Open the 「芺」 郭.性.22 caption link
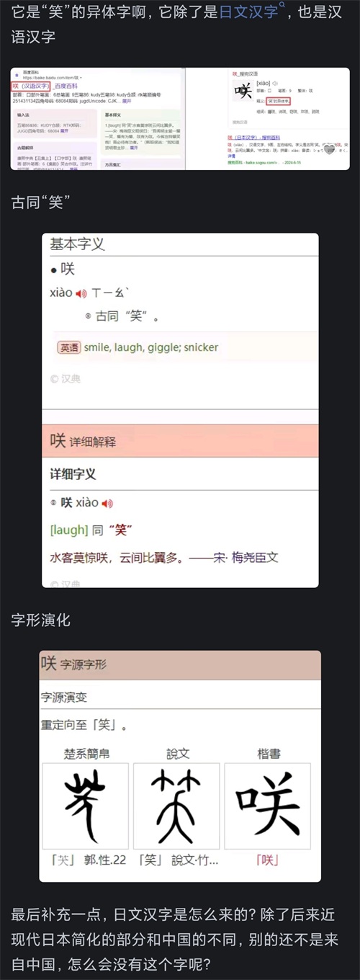This screenshot has height=980, width=360. coord(84,860)
